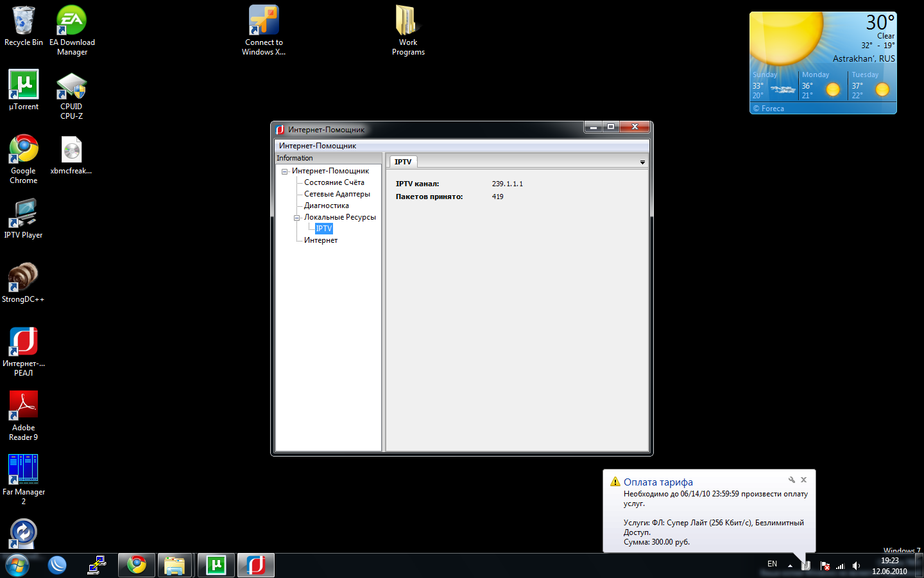Viewport: 924px width, 578px height.
Task: Select Состояние Счёта in the tree
Action: (334, 182)
